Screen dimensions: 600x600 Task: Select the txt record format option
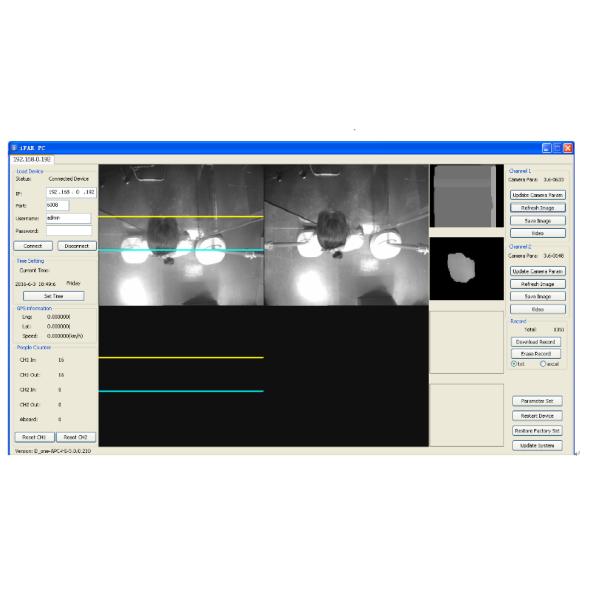click(514, 363)
